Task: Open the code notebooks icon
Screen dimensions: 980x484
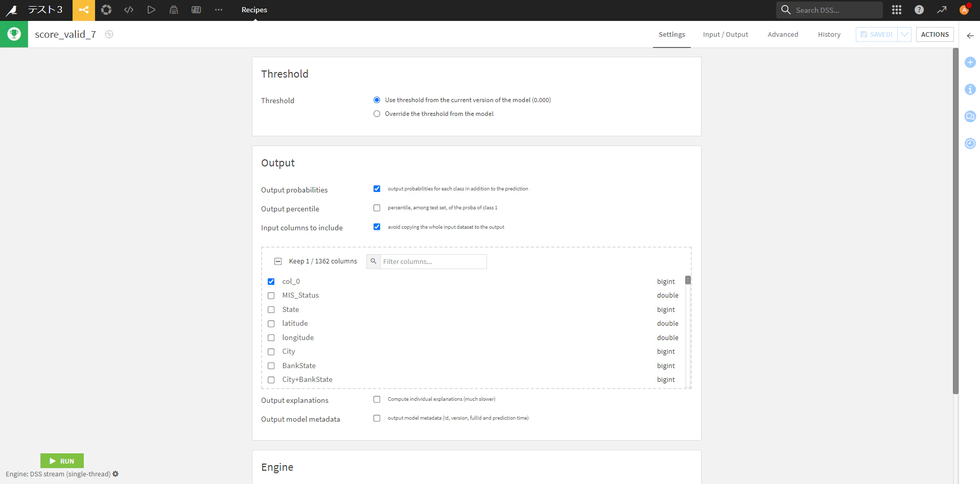Action: pyautogui.click(x=129, y=10)
